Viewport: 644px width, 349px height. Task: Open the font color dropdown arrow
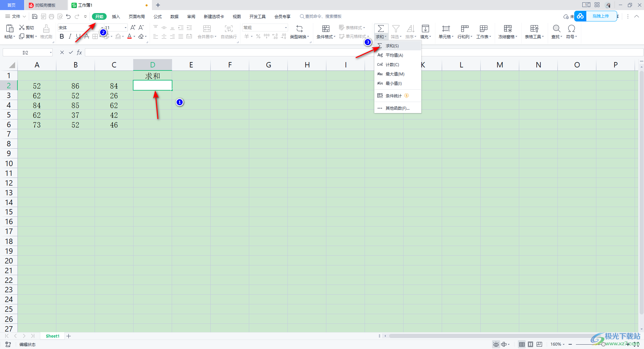point(134,37)
